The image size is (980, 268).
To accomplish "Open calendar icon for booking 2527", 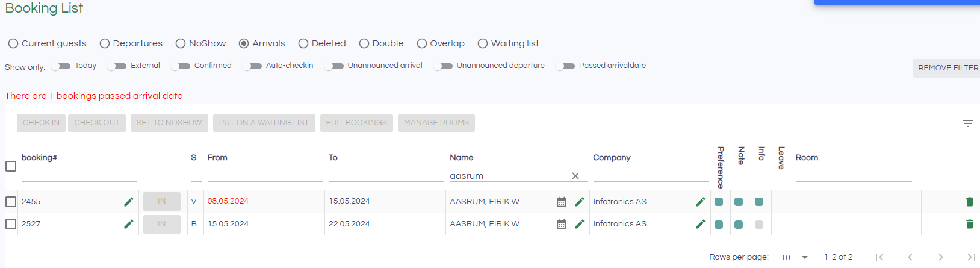I will [561, 224].
